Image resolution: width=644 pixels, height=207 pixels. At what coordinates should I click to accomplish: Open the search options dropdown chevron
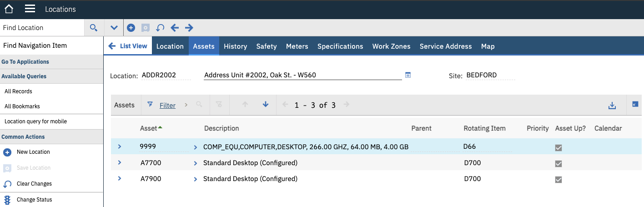coord(114,28)
